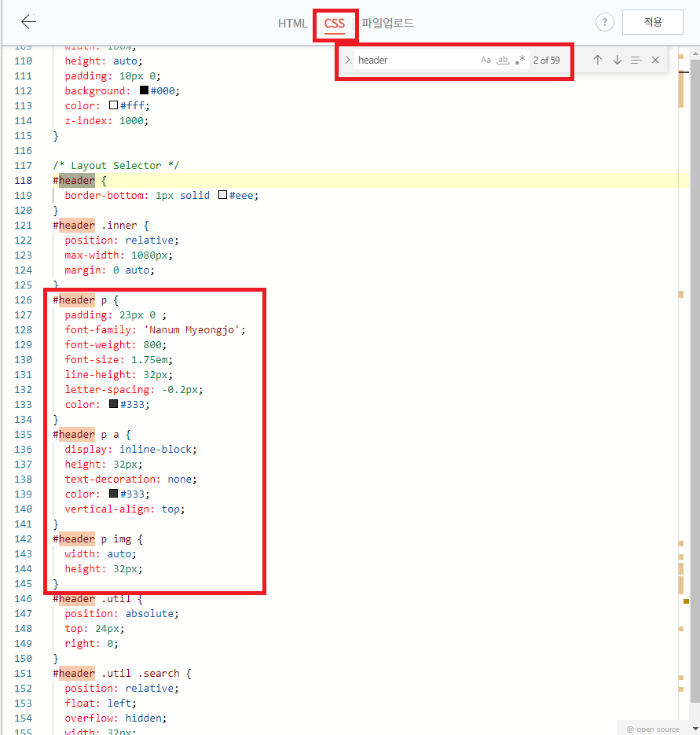Click 'text-decoration: none;' line
The width and height of the screenshot is (700, 735).
(130, 480)
